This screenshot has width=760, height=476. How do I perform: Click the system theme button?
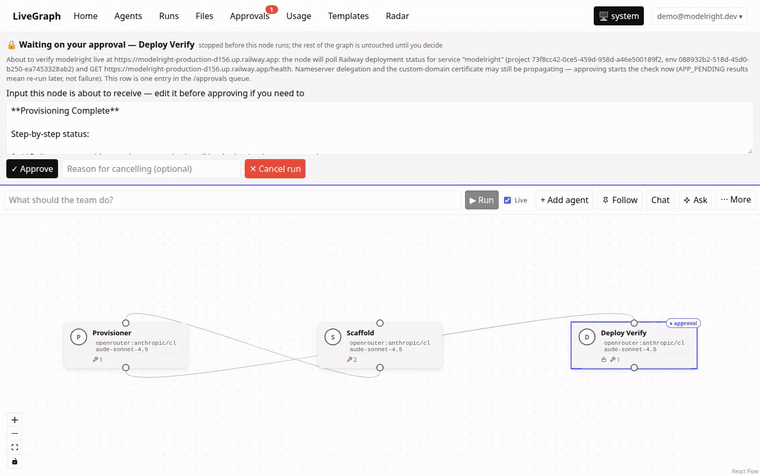618,16
